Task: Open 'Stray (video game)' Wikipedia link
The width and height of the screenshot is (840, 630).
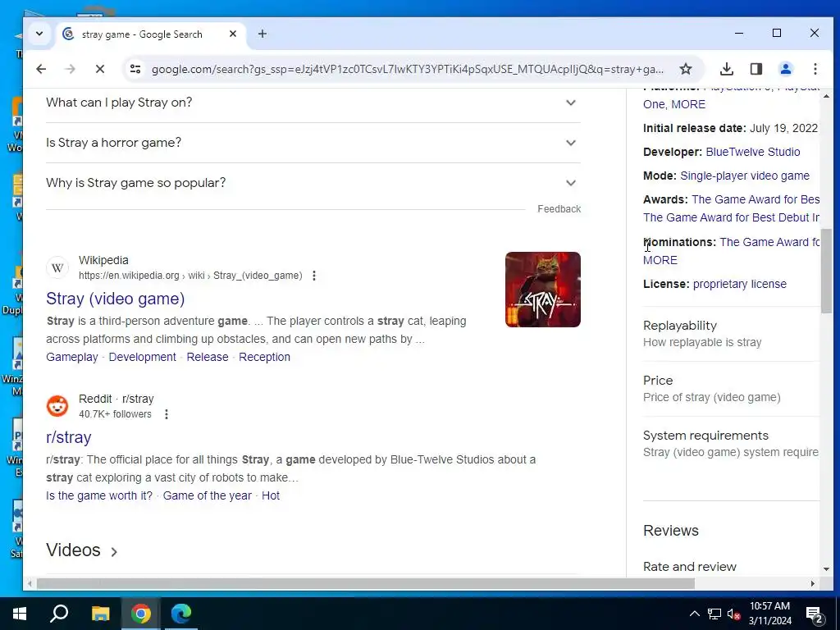Action: click(115, 299)
